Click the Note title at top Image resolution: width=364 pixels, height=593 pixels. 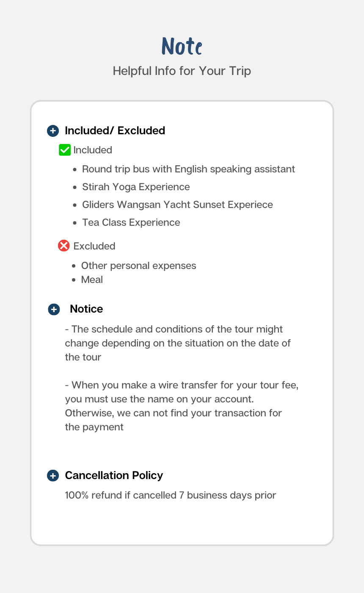tap(182, 46)
